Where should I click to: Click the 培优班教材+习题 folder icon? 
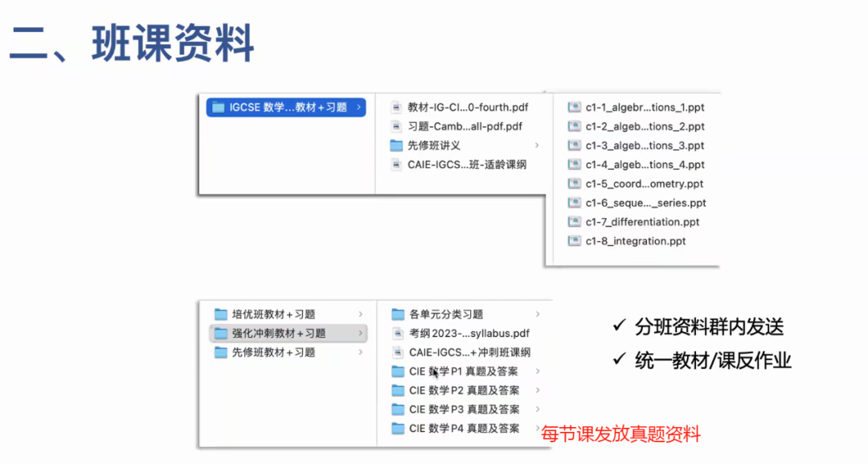pos(220,314)
